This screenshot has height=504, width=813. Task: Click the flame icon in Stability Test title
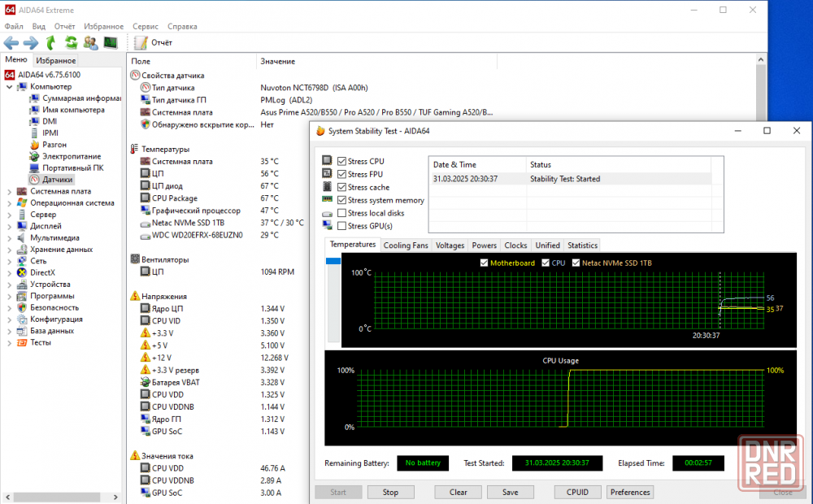click(320, 131)
